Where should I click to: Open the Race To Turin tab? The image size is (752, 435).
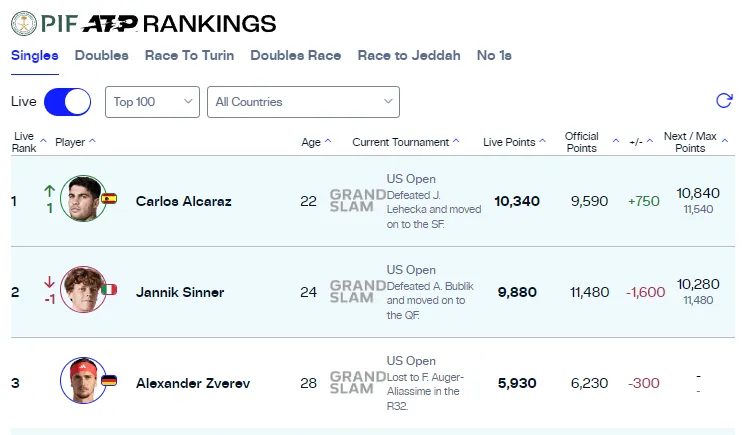point(189,56)
